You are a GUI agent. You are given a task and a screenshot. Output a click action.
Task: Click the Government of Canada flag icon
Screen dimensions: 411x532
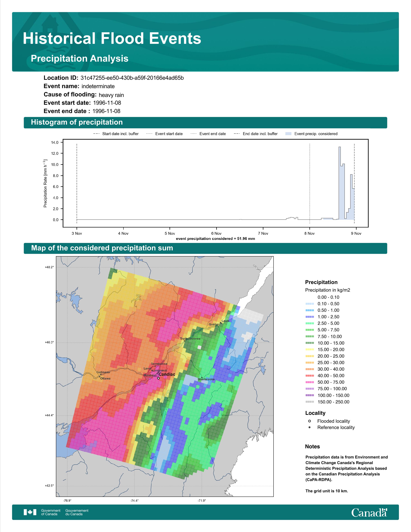click(30, 512)
